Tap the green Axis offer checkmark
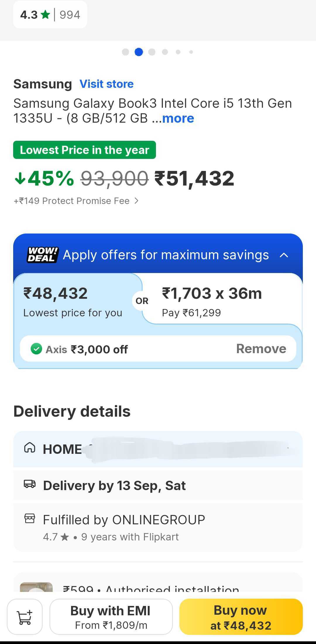 [x=37, y=349]
